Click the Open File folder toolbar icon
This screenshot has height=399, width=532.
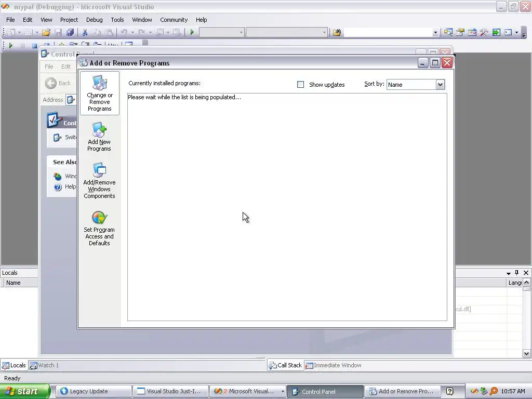pos(46,32)
